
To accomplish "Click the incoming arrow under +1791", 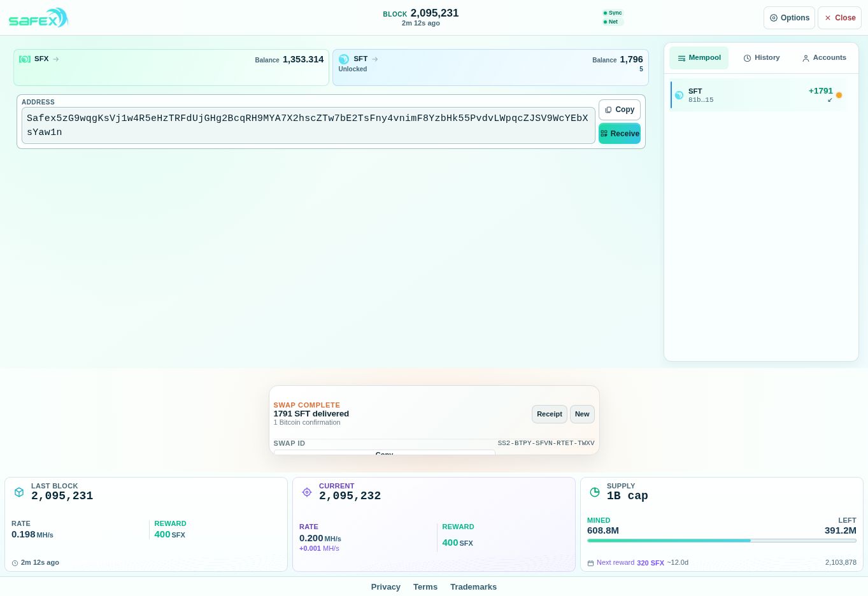I will (830, 100).
